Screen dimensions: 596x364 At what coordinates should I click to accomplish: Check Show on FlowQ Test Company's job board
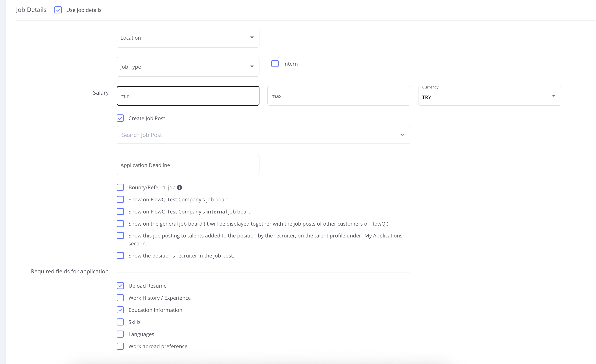(x=120, y=199)
